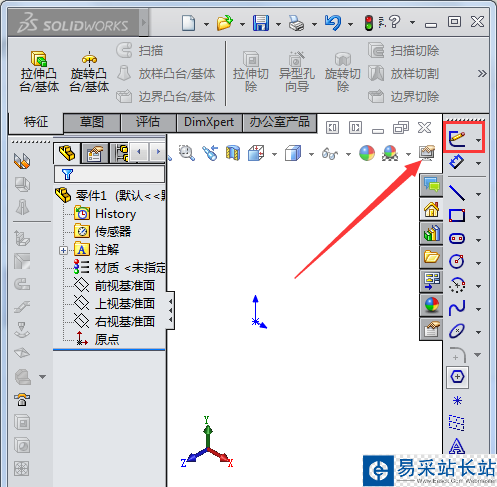
Task: Open the dropdown arrow next to New
Action: [x=206, y=24]
